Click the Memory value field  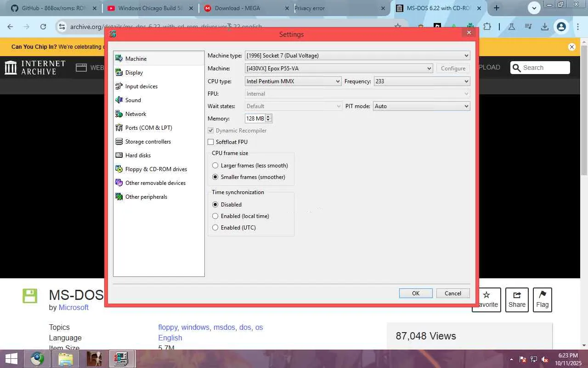(255, 119)
